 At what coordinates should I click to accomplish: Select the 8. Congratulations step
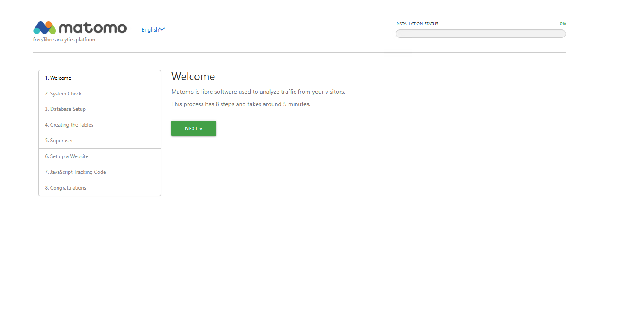tap(65, 188)
